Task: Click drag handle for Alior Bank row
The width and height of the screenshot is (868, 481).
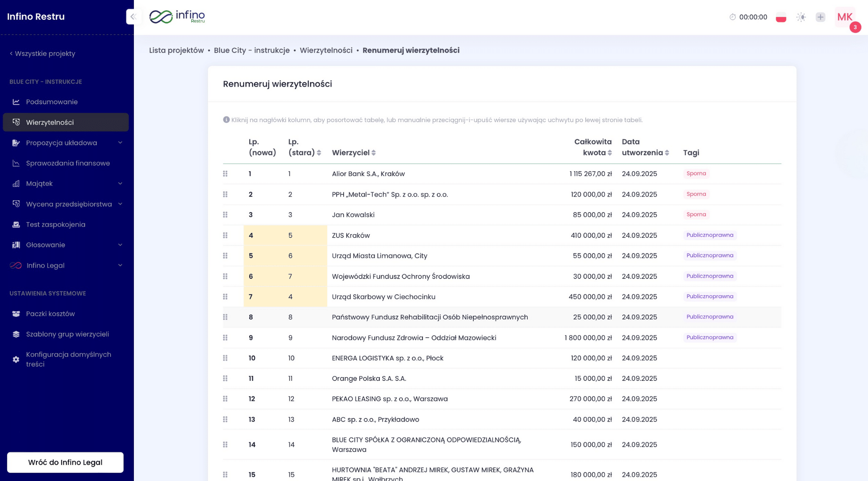Action: [225, 174]
